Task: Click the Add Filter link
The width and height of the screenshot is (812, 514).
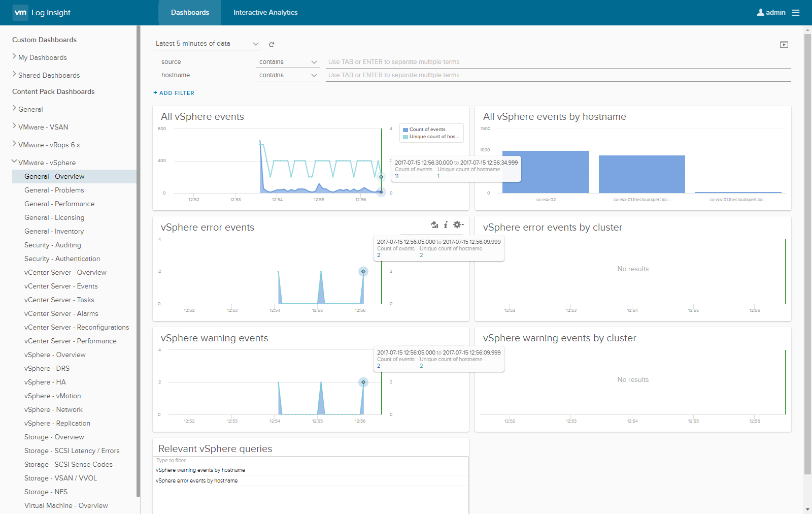Action: point(174,93)
